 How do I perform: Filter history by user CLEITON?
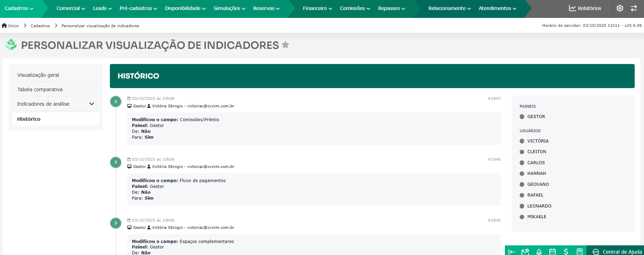(533, 152)
